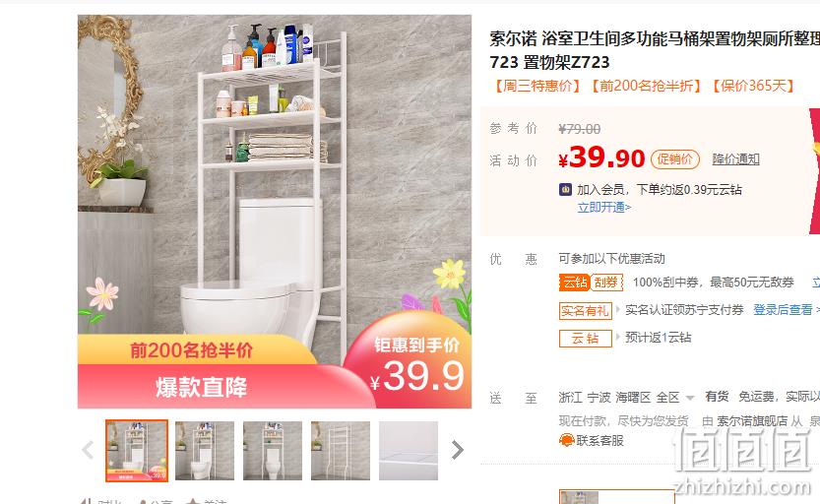Select the fifth product thumbnail
This screenshot has width=820, height=504.
(x=409, y=451)
